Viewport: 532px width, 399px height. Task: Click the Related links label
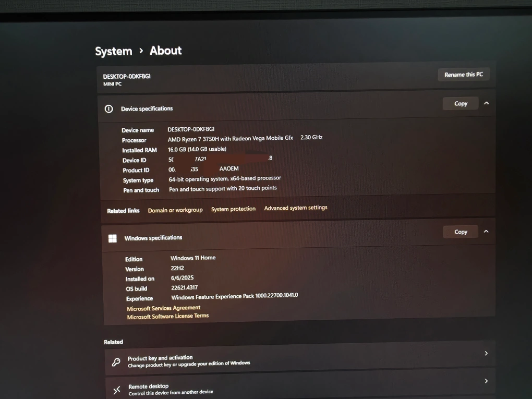coord(123,211)
